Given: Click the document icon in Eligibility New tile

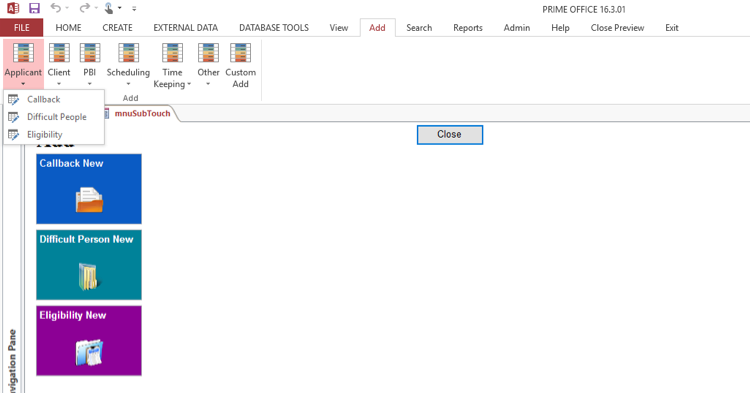Looking at the screenshot, I should tap(89, 352).
